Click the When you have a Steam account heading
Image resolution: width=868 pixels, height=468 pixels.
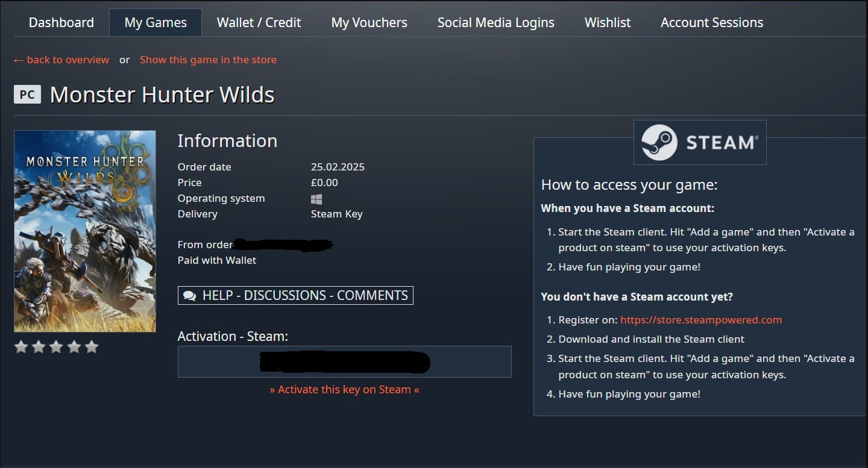(627, 208)
